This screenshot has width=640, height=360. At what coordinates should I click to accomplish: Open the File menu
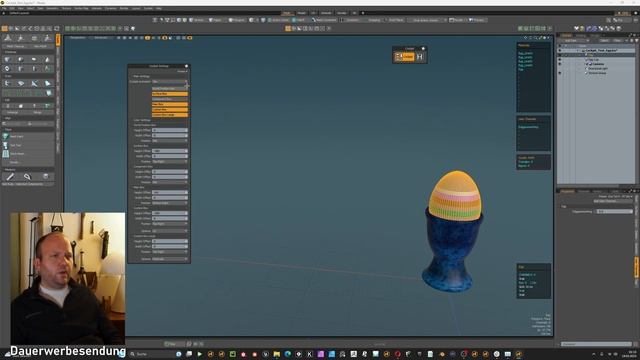pyautogui.click(x=3, y=8)
